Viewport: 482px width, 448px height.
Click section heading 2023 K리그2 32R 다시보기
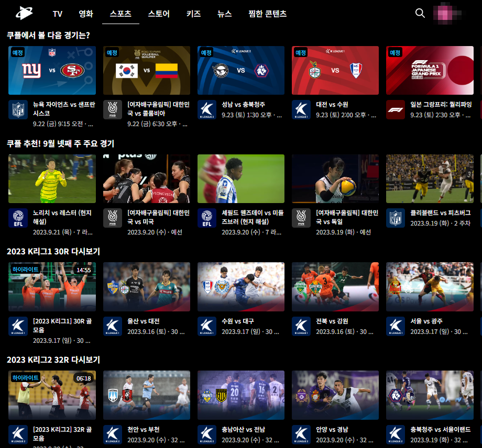[x=53, y=360]
